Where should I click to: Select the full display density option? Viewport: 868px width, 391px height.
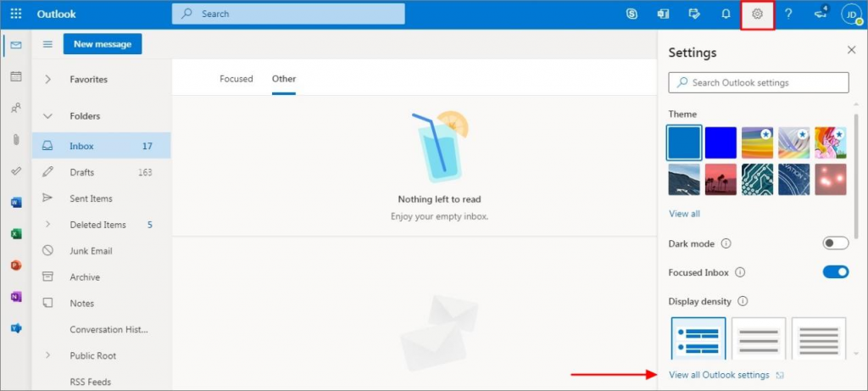[698, 339]
